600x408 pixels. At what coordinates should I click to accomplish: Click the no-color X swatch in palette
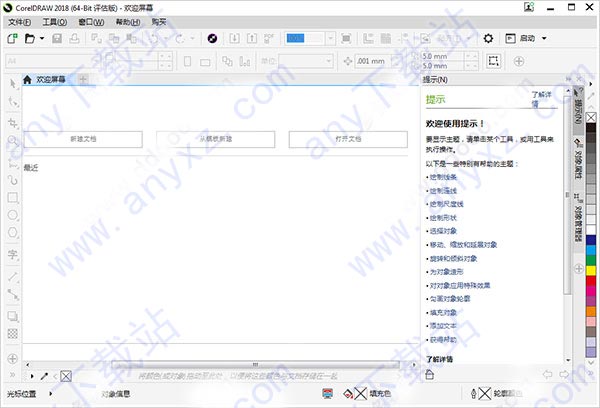(x=591, y=117)
